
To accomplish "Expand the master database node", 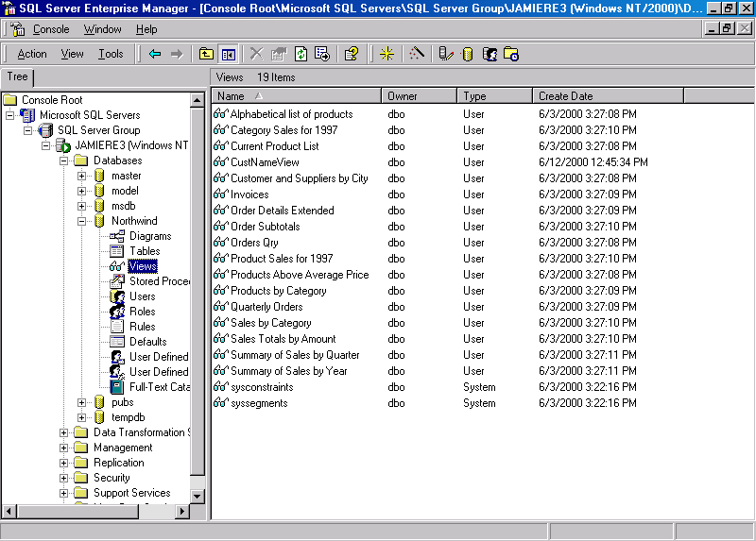I will point(81,176).
